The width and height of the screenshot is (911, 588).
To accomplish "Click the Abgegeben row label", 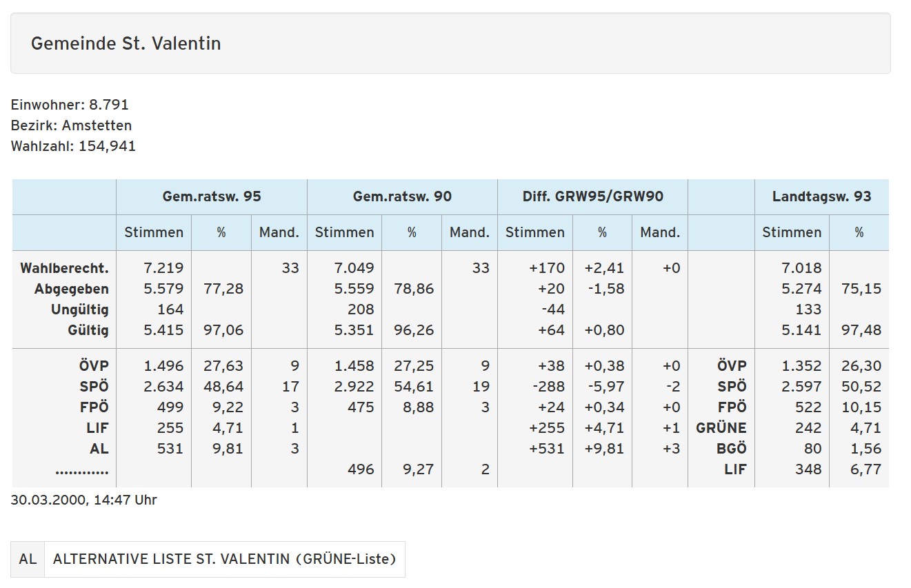I will click(x=72, y=289).
